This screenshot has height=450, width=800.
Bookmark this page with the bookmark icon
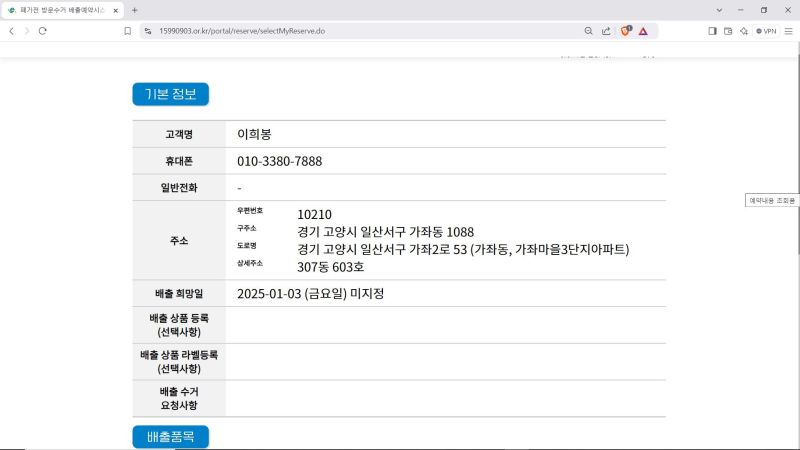[128, 31]
